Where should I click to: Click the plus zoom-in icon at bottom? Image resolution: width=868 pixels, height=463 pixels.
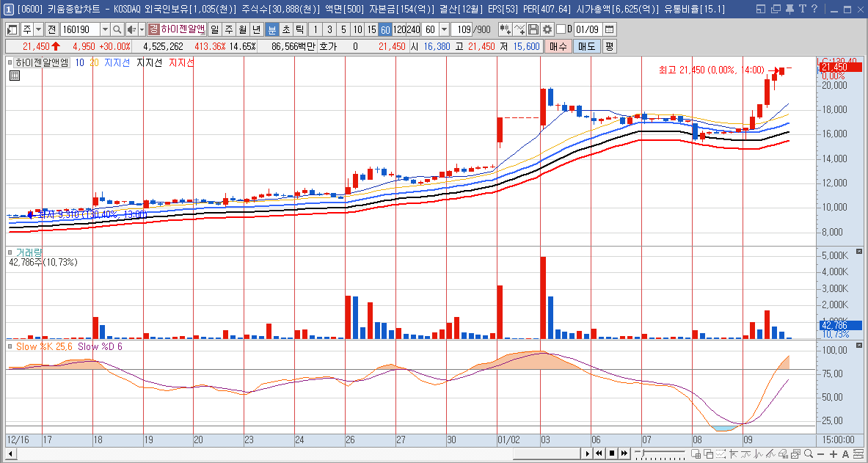[834, 454]
